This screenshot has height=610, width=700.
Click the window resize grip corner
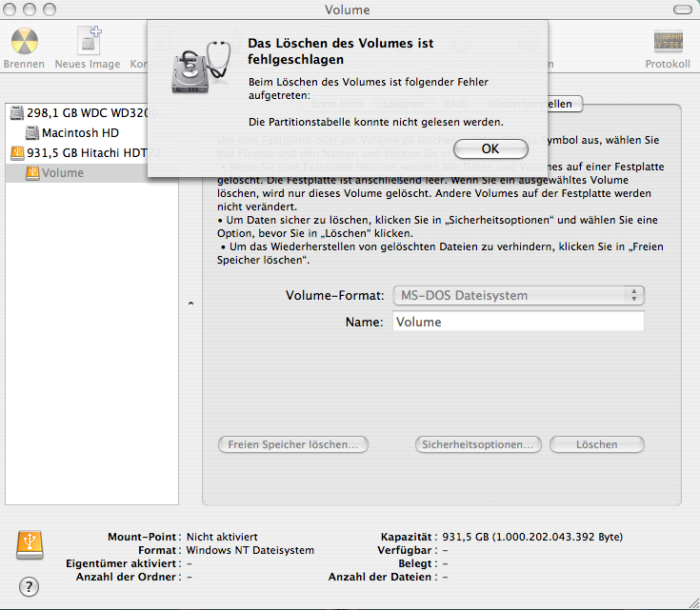pyautogui.click(x=693, y=603)
